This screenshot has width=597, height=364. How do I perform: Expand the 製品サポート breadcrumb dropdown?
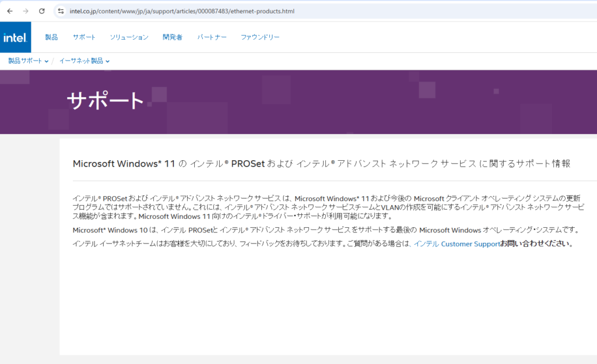click(x=29, y=61)
